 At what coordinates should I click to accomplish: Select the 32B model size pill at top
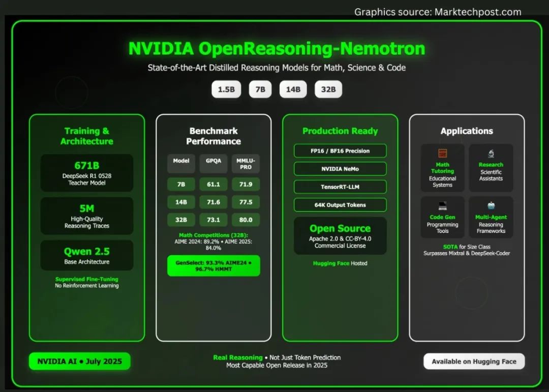click(328, 89)
